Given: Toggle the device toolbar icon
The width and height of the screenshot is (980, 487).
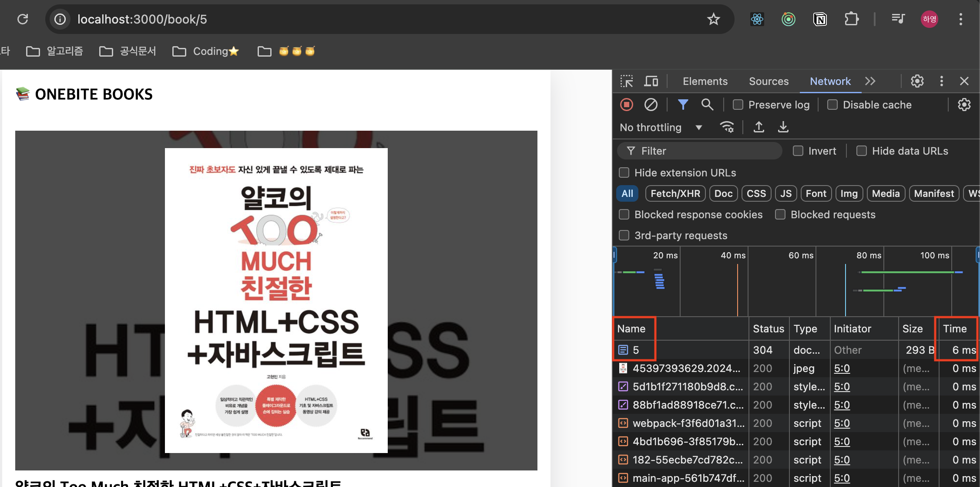Looking at the screenshot, I should [x=651, y=81].
